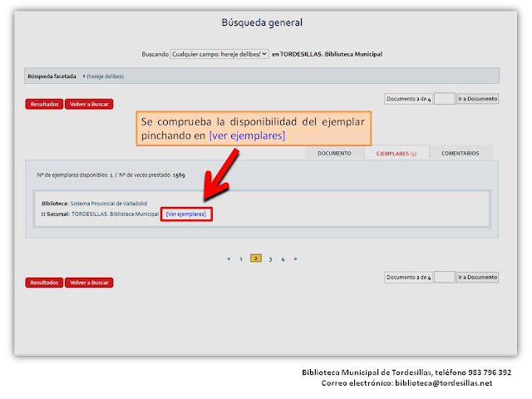Go to page 1 in the pagination
This screenshot has width=532, height=399.
click(x=241, y=259)
